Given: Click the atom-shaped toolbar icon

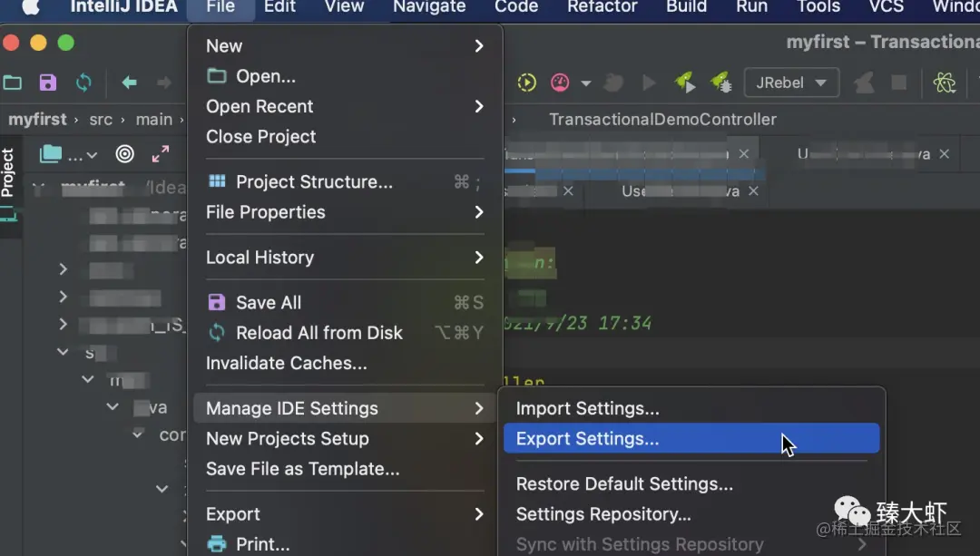Looking at the screenshot, I should click(945, 83).
